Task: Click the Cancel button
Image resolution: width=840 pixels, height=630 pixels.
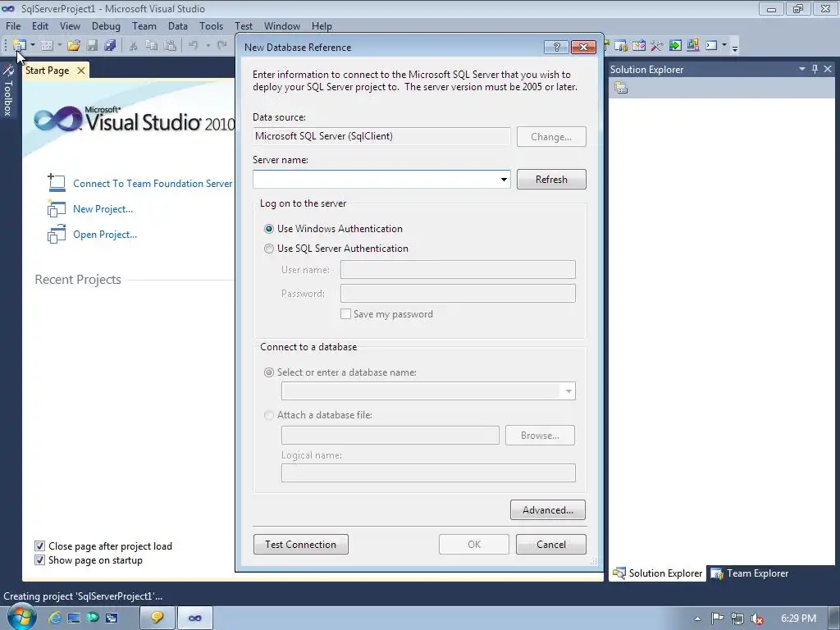Action: (x=550, y=545)
